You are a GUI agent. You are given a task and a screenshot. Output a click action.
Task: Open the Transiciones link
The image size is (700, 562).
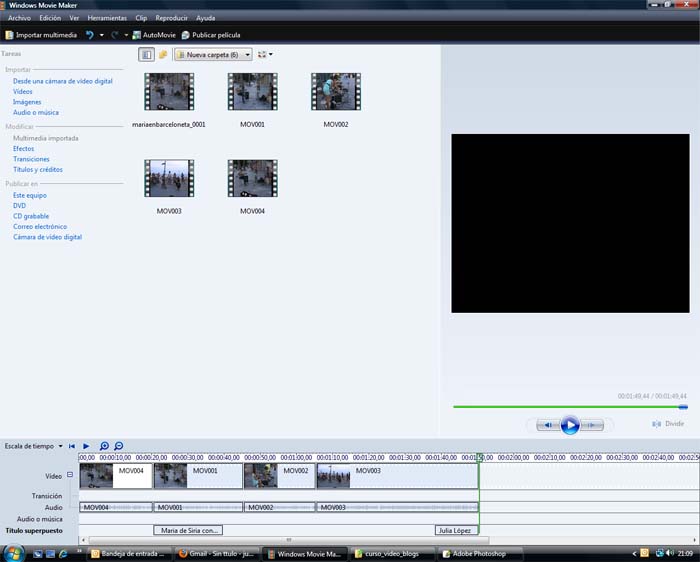(31, 159)
